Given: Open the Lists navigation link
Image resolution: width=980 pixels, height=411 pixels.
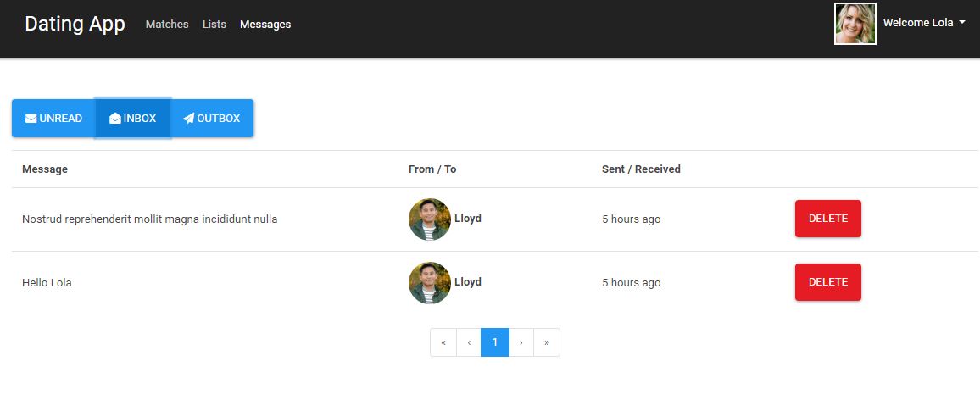Looking at the screenshot, I should pos(214,25).
